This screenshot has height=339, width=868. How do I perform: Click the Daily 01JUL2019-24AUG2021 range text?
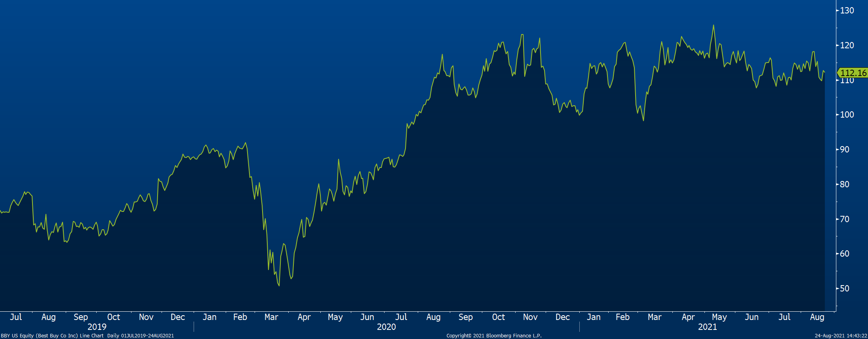tap(141, 336)
